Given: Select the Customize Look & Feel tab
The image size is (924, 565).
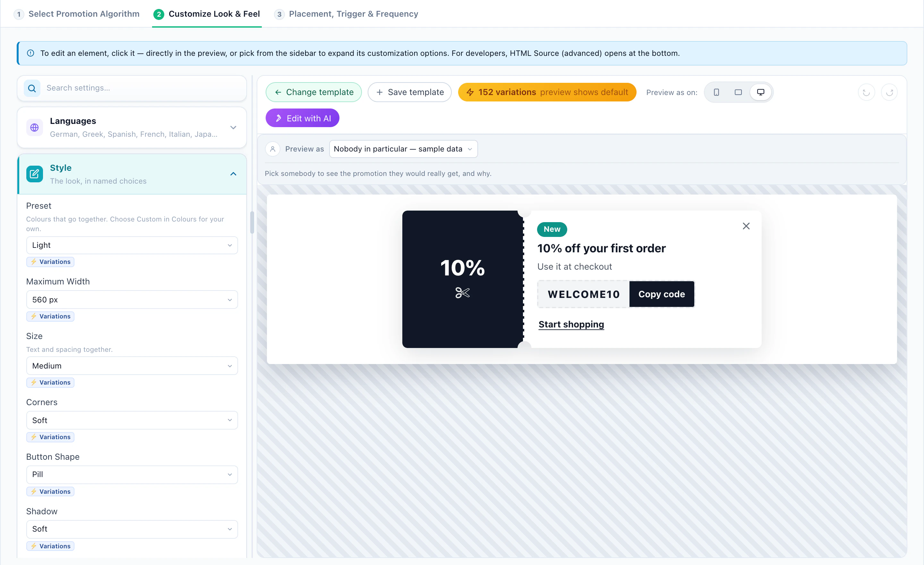Looking at the screenshot, I should 207,14.
